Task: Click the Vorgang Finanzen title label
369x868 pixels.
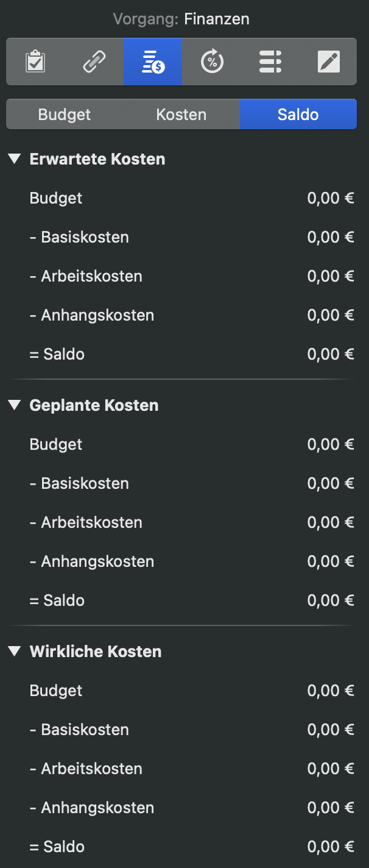Action: pos(181,19)
